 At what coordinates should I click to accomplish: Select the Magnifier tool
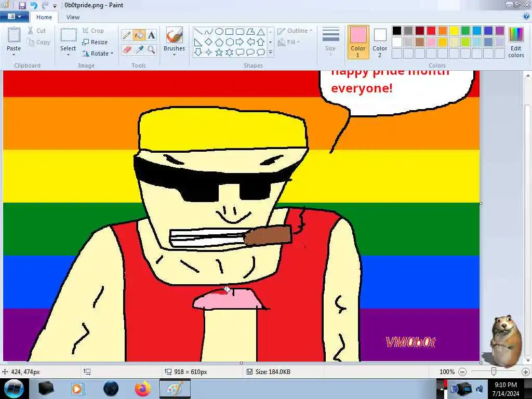point(151,49)
